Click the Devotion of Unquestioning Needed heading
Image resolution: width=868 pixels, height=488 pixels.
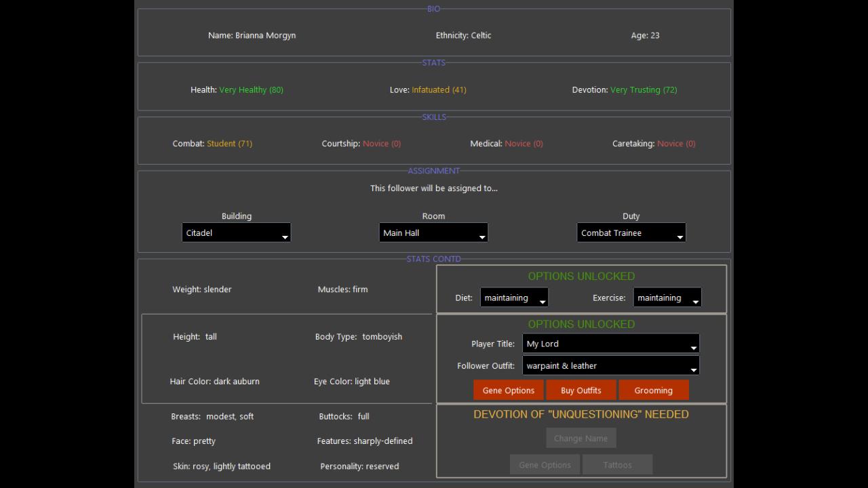tap(581, 414)
